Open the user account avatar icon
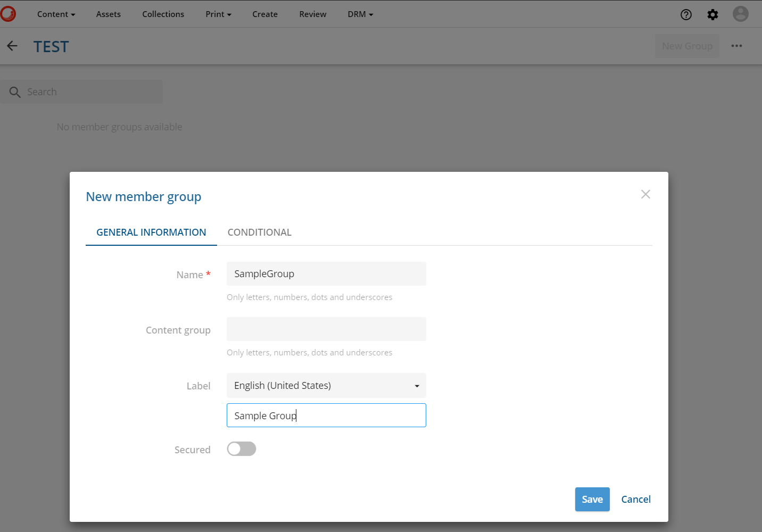 tap(740, 14)
